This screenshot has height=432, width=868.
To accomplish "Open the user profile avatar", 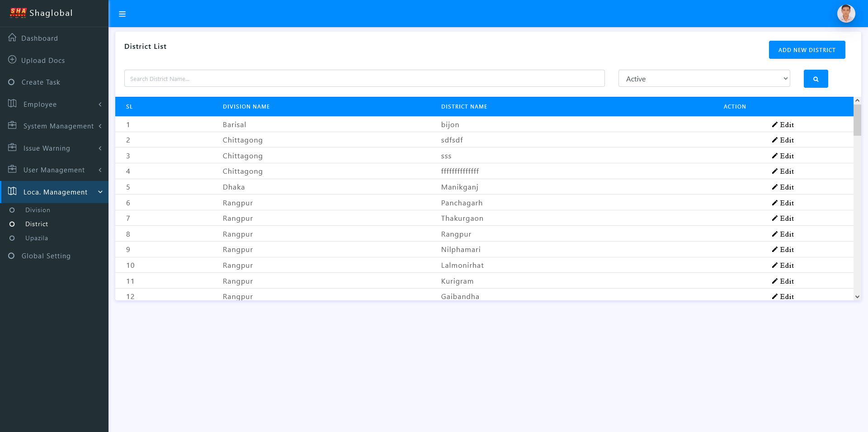I will (x=846, y=14).
